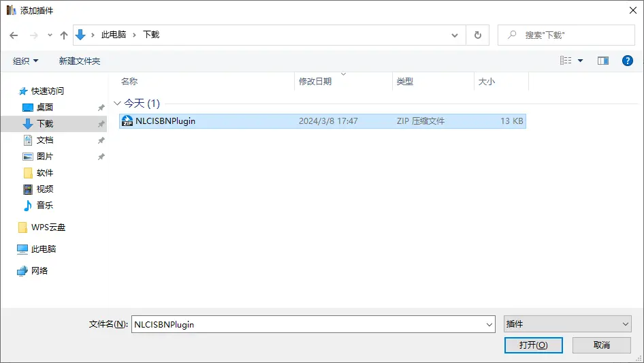The width and height of the screenshot is (644, 363).
Task: Sort files by 修改日期 column
Action: point(315,81)
